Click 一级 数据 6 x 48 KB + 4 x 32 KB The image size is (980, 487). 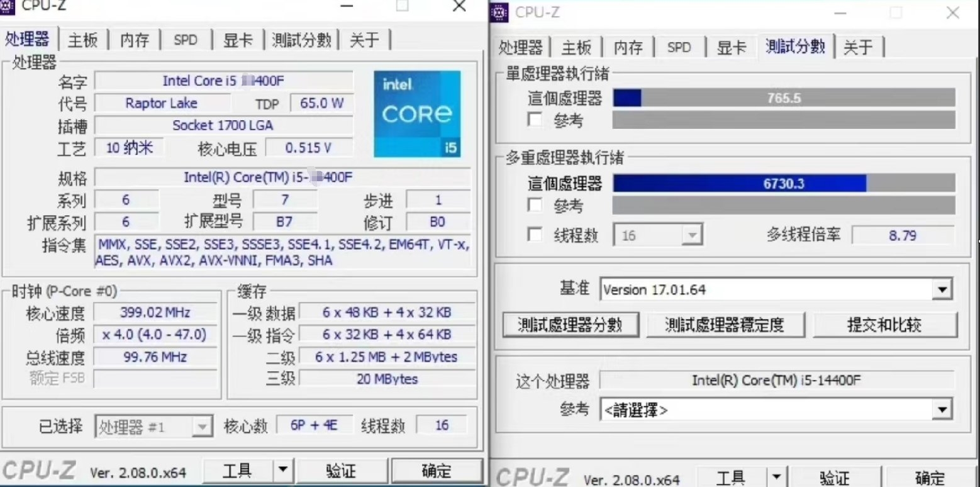coord(387,312)
